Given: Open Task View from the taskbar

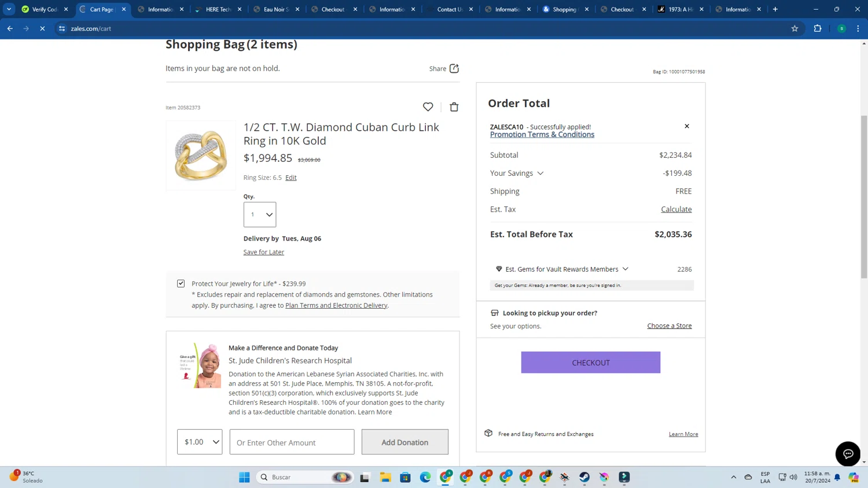Looking at the screenshot, I should click(x=365, y=477).
